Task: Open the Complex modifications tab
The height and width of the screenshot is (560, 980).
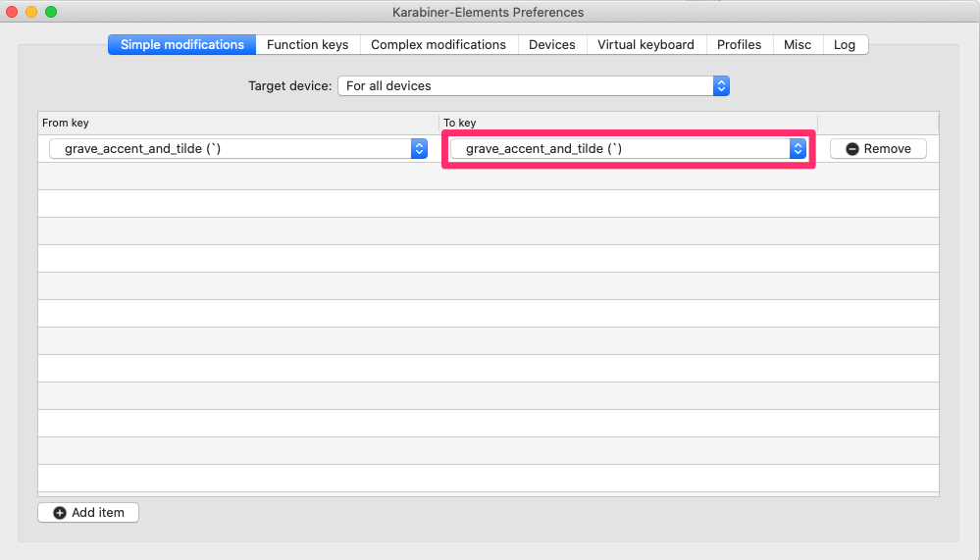Action: pyautogui.click(x=438, y=45)
